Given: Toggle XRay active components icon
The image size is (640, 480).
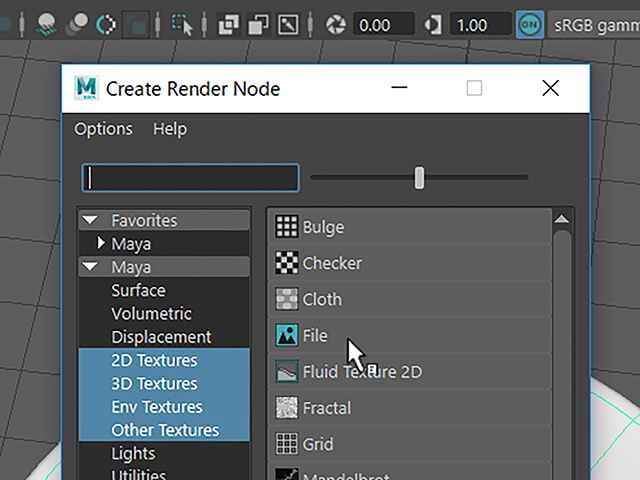Looking at the screenshot, I should (x=258, y=24).
